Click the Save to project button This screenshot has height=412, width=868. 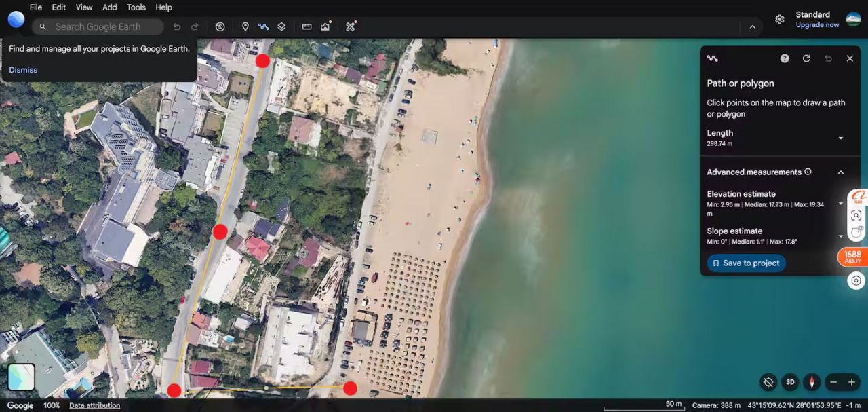pyautogui.click(x=746, y=263)
